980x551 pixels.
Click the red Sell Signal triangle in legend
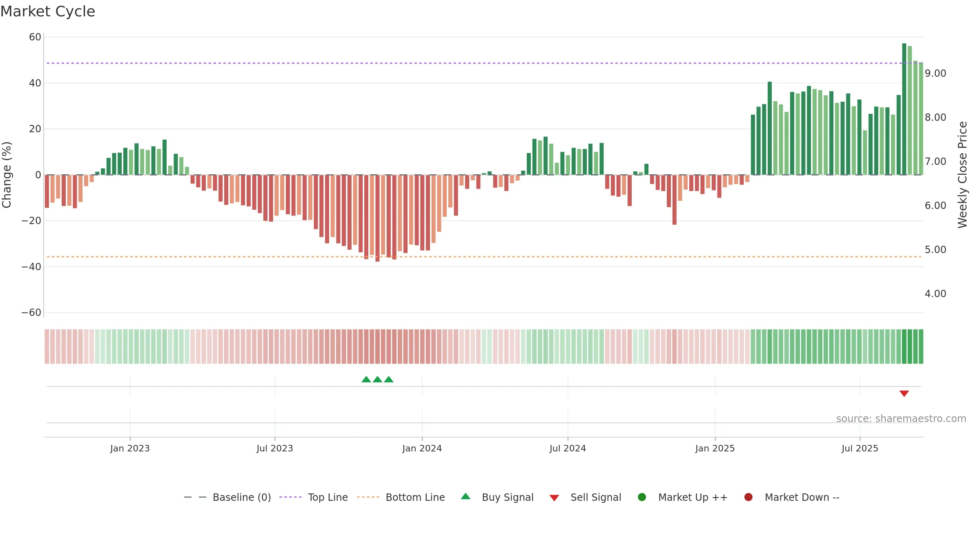pos(554,498)
